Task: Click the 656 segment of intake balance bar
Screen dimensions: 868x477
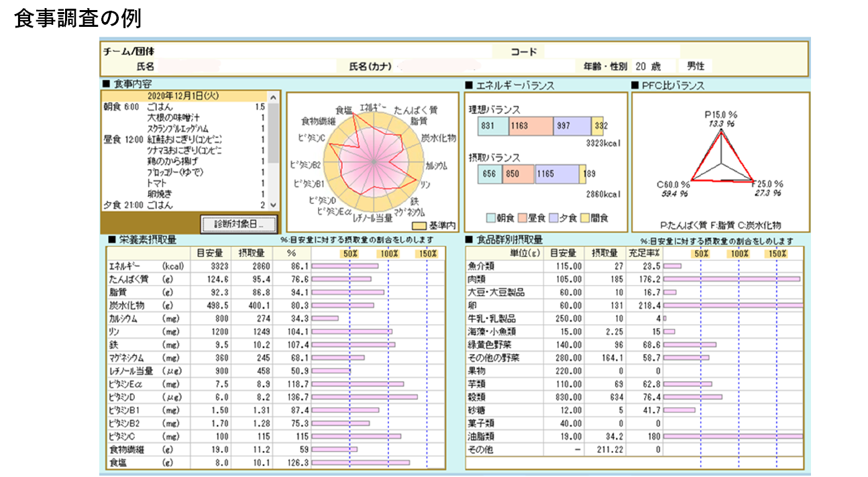Action: pos(490,174)
